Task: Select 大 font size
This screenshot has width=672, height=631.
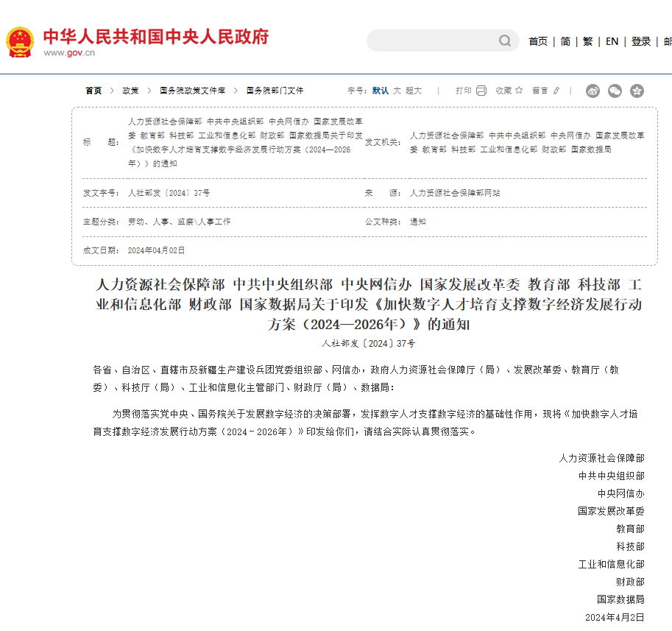Action: tap(397, 91)
